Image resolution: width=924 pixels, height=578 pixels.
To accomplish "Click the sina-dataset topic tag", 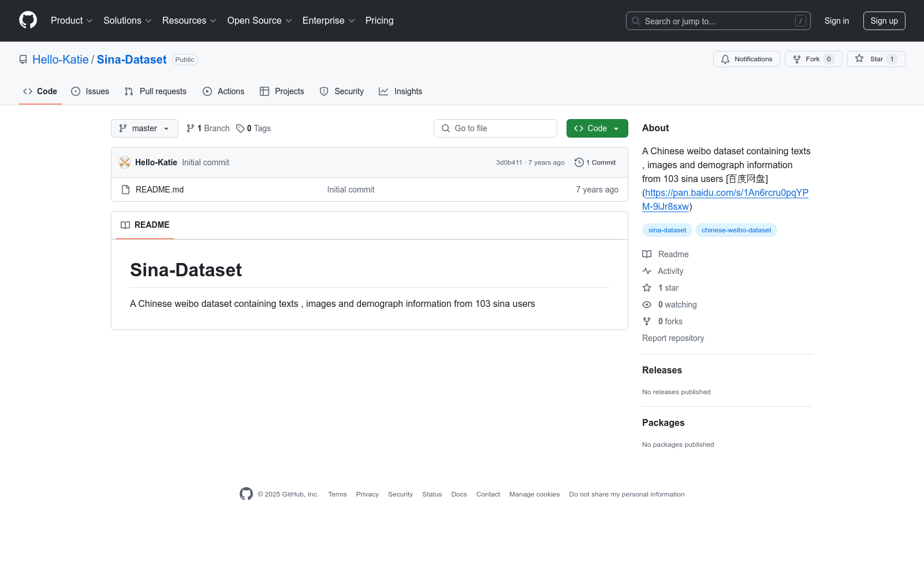I will (x=667, y=230).
